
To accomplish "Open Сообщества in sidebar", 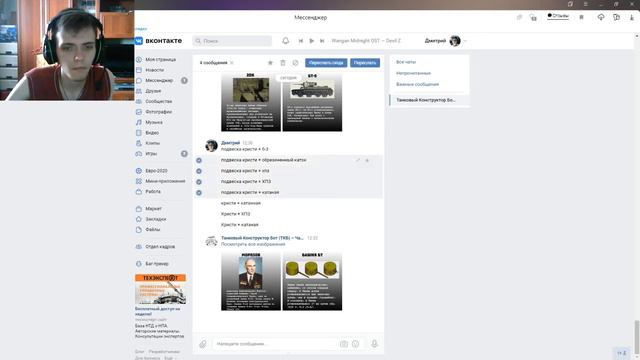I will click(x=158, y=101).
